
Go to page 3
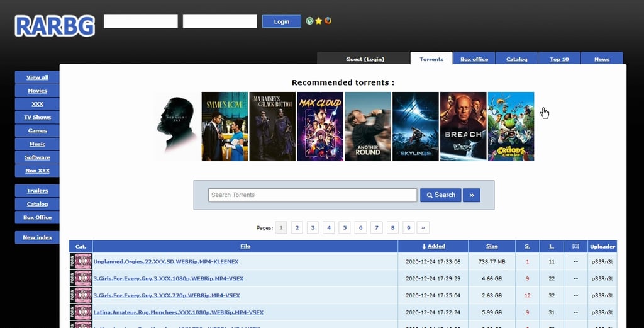313,227
